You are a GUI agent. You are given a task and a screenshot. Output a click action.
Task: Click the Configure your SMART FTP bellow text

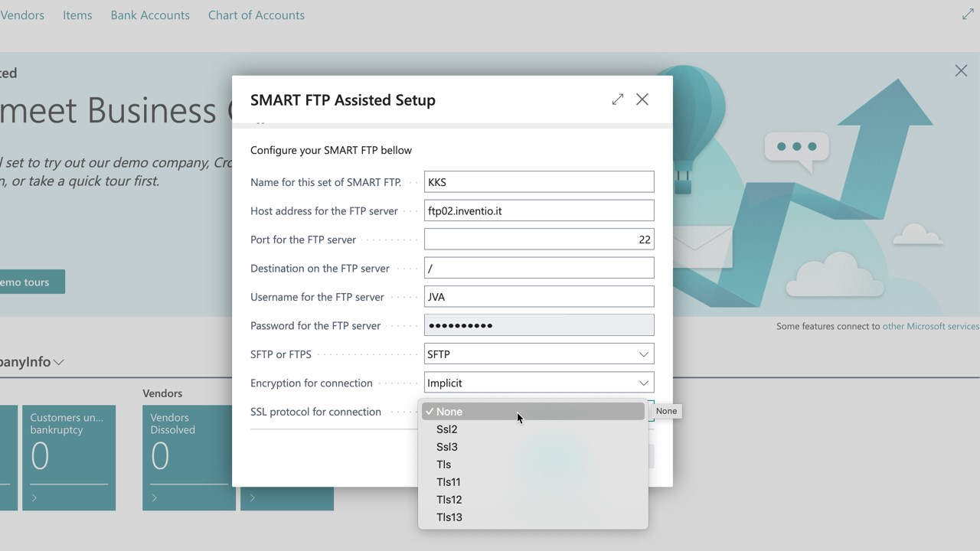click(x=331, y=150)
